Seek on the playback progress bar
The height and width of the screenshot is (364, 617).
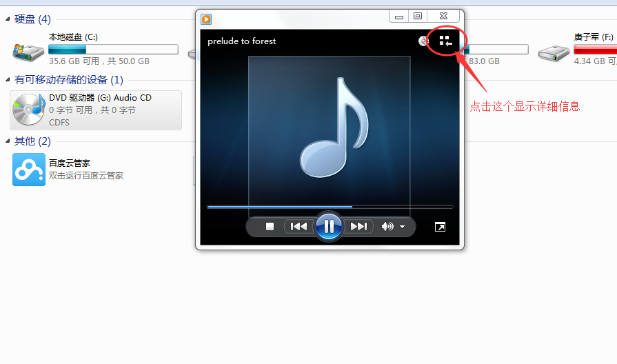click(x=330, y=207)
